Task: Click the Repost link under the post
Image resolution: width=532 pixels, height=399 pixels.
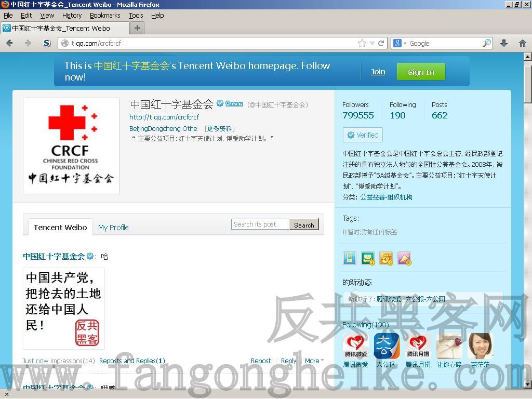Action: (261, 361)
